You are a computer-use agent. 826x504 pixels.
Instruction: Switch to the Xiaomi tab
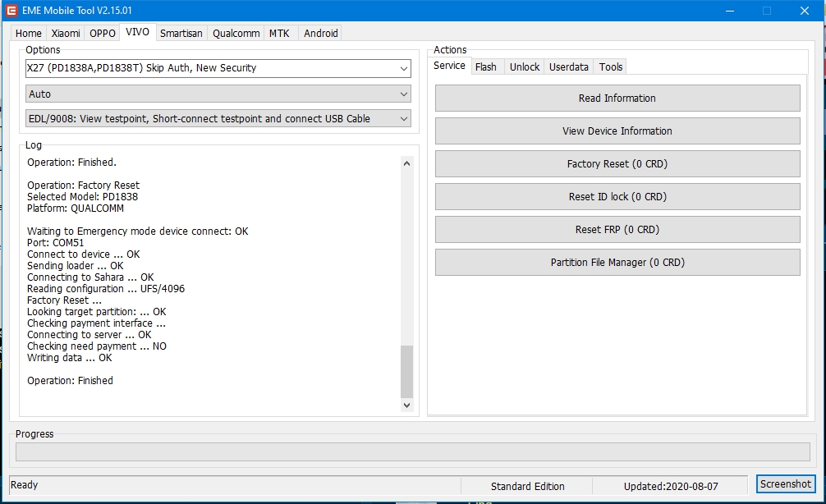click(66, 33)
